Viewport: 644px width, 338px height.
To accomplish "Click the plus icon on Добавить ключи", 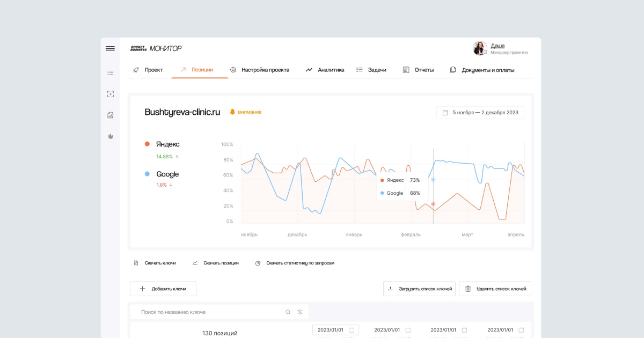I will pyautogui.click(x=142, y=289).
